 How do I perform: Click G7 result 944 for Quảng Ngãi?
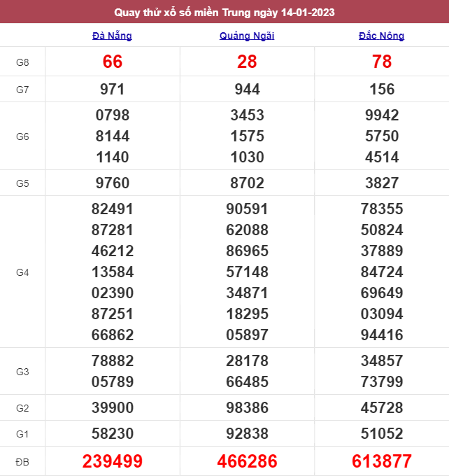tap(247, 89)
